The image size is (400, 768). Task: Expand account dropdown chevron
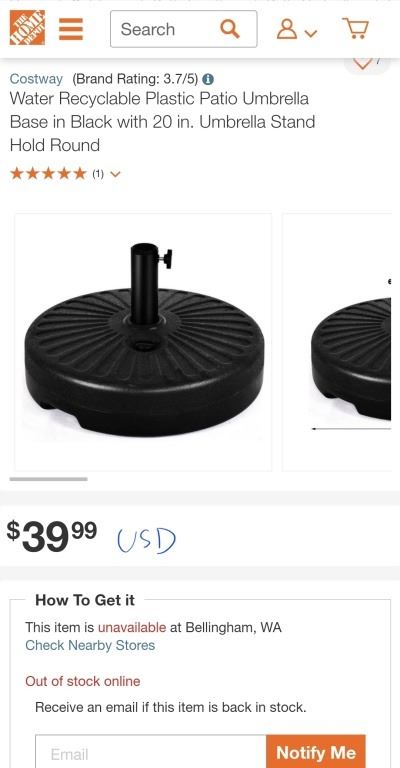(x=311, y=33)
